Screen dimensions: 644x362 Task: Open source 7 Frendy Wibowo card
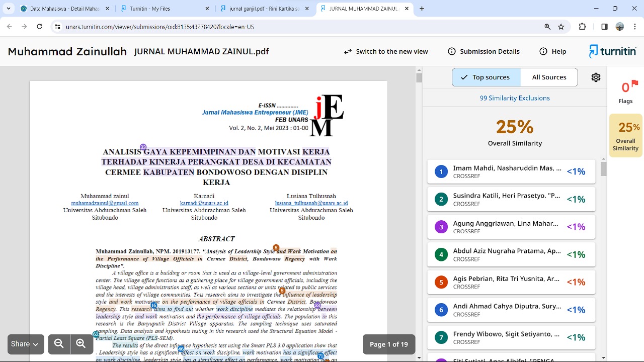[511, 337]
